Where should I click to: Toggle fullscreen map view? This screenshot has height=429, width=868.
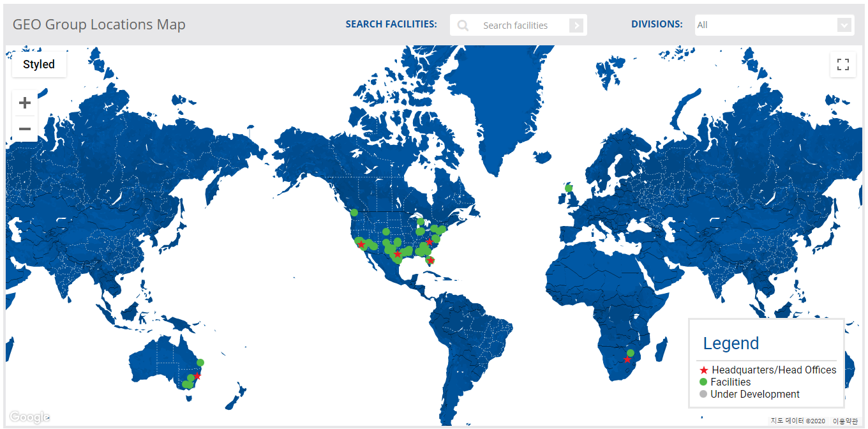pos(842,64)
